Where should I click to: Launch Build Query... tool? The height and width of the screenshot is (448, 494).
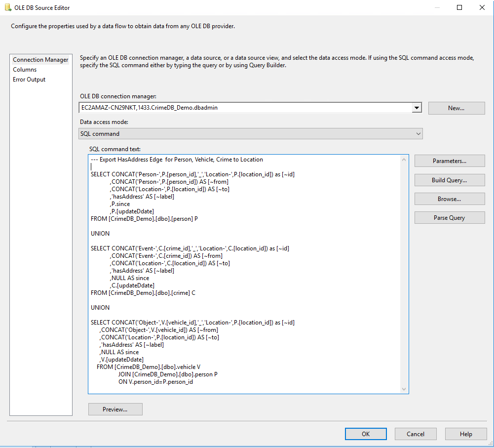point(449,180)
